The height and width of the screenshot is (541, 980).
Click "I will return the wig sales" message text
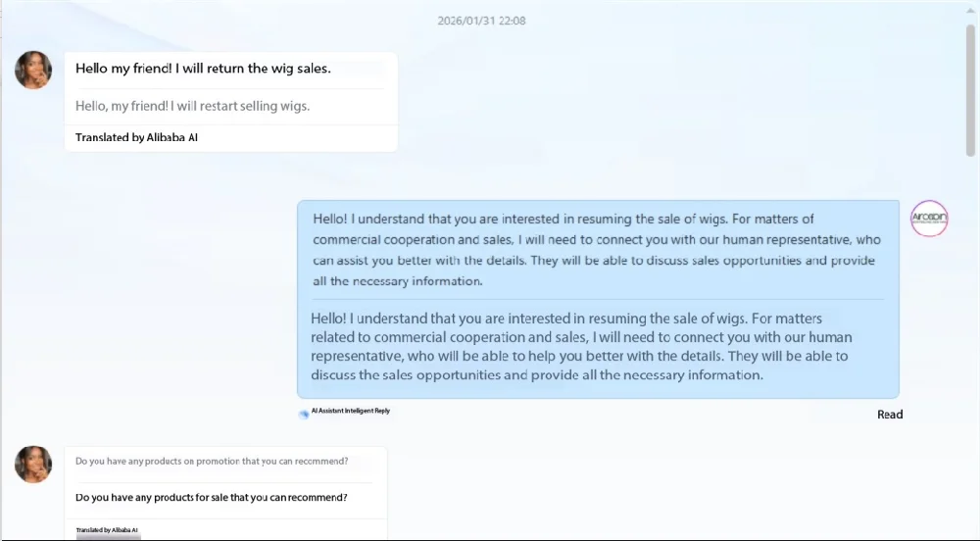coord(253,68)
